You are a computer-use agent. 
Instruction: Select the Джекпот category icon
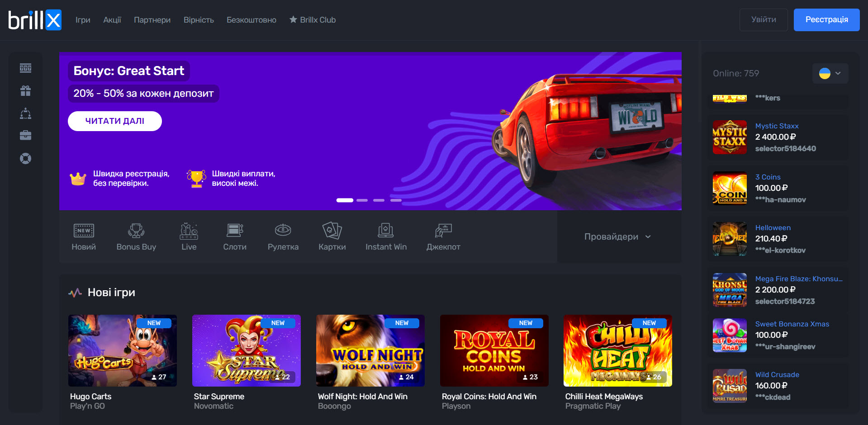(x=443, y=231)
